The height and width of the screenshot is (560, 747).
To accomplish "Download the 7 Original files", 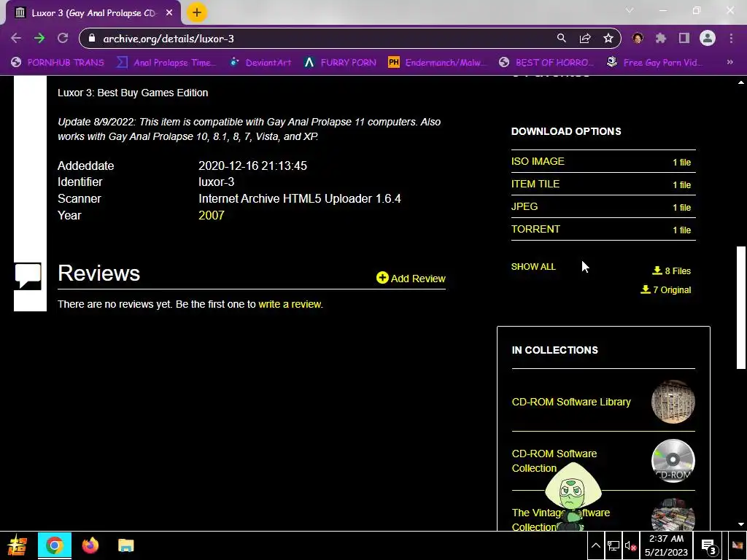I will pyautogui.click(x=665, y=289).
